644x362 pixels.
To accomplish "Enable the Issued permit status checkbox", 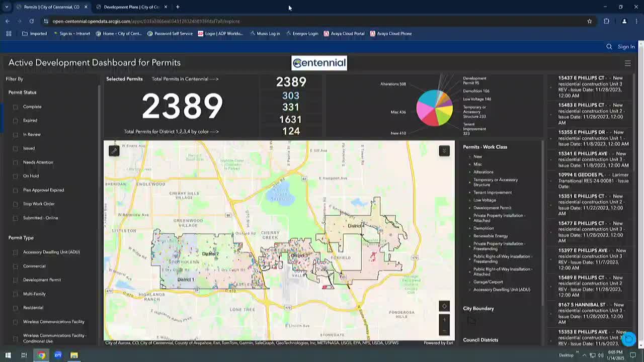I will [x=16, y=149].
